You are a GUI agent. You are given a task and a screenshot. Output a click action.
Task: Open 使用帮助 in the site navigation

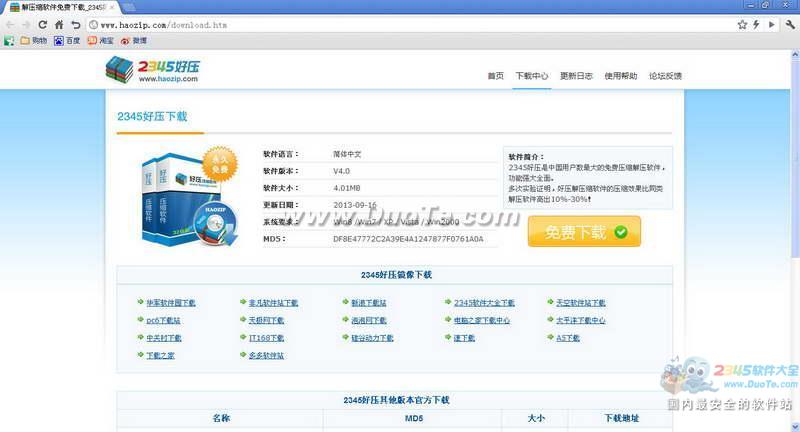(x=620, y=76)
